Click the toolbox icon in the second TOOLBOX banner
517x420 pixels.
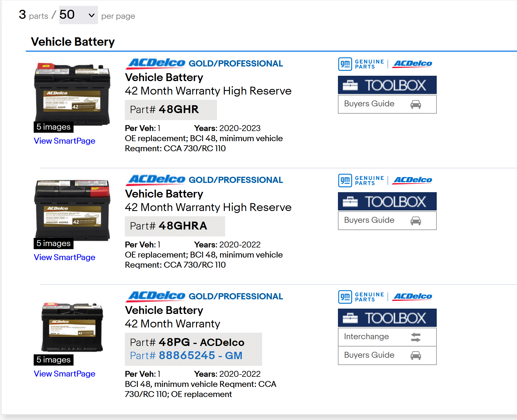(351, 201)
